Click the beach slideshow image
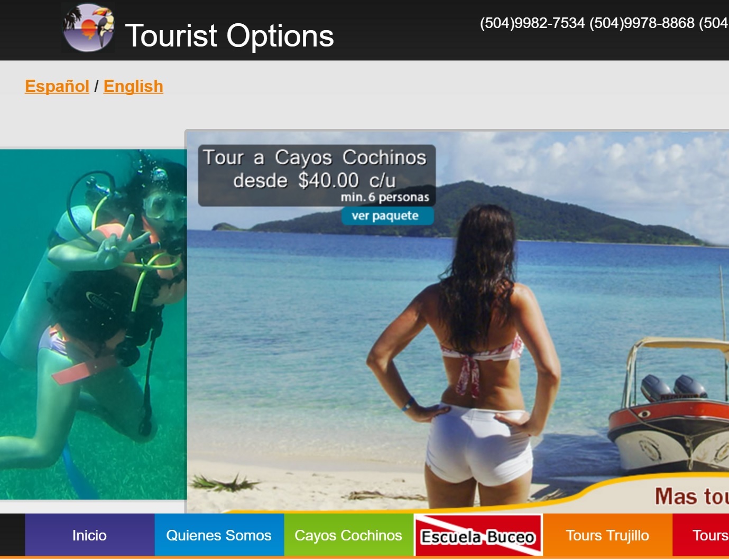Image resolution: width=729 pixels, height=560 pixels. 458,321
